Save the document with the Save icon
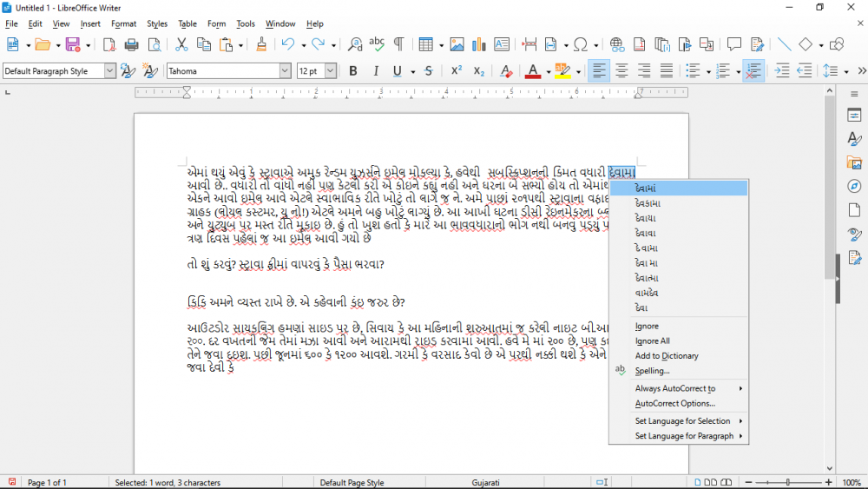 [73, 44]
